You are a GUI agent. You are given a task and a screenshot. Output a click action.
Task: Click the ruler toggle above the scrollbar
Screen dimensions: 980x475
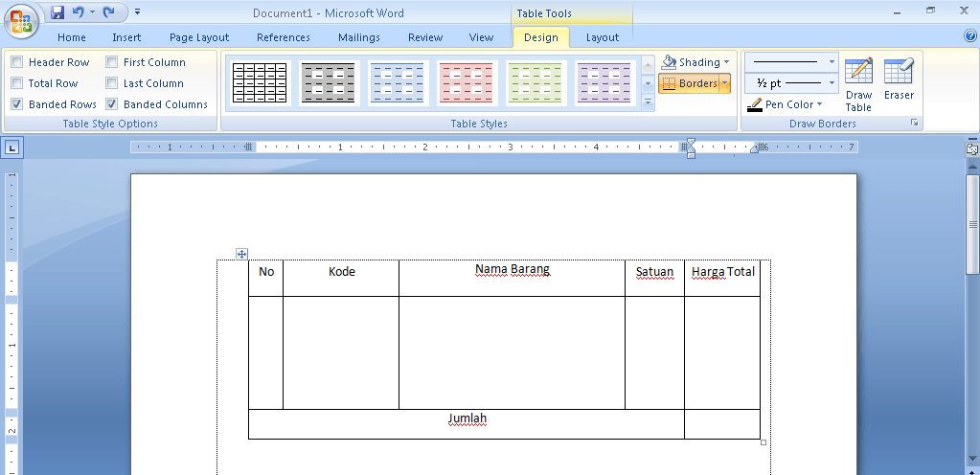(972, 148)
